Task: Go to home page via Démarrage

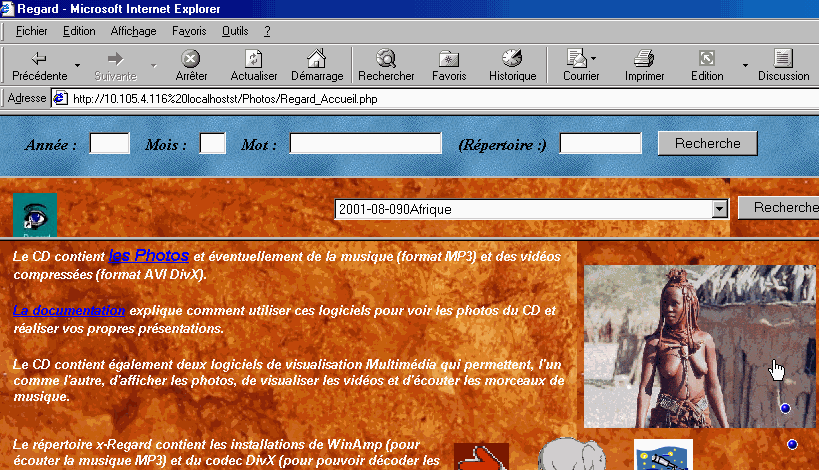Action: point(317,66)
